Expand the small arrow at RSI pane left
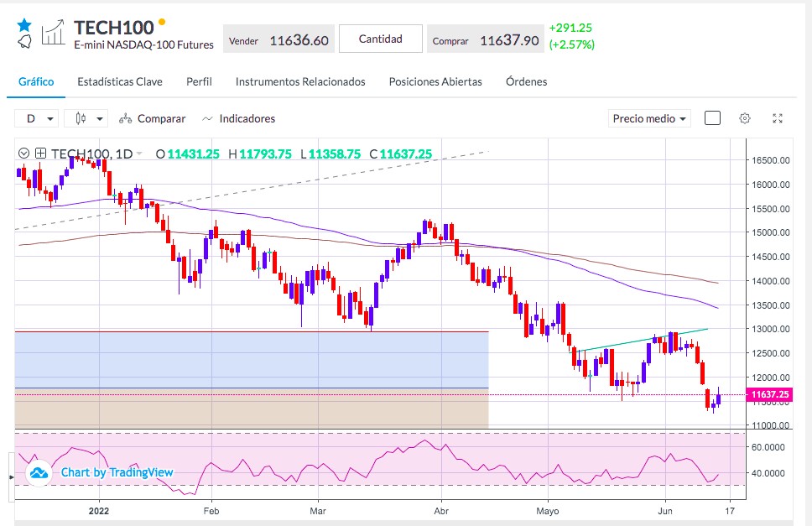 click(12, 477)
